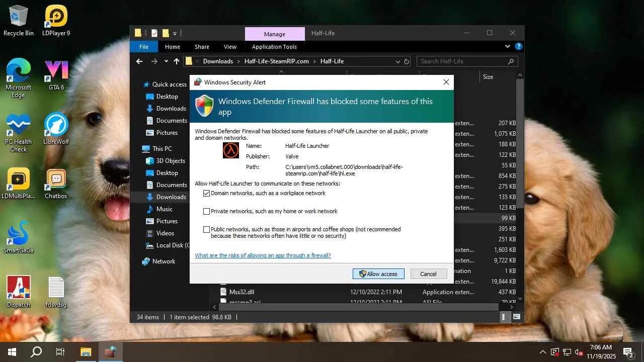The image size is (644, 362).
Task: Click the New Folder icon in Explorer title bar
Action: [x=166, y=33]
